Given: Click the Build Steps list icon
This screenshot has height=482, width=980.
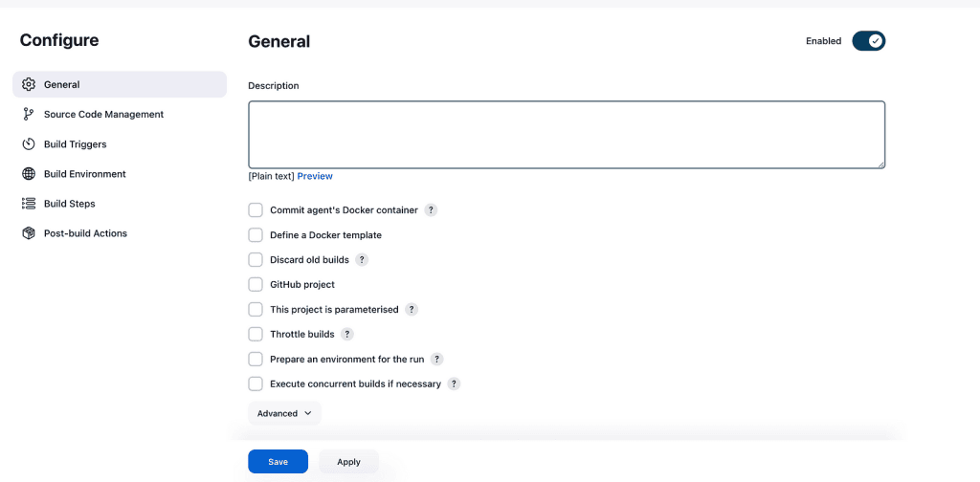Looking at the screenshot, I should [x=28, y=204].
